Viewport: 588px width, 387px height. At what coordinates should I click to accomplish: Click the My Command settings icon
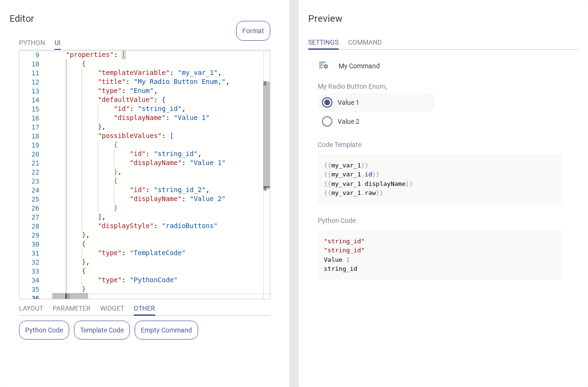[x=323, y=65]
